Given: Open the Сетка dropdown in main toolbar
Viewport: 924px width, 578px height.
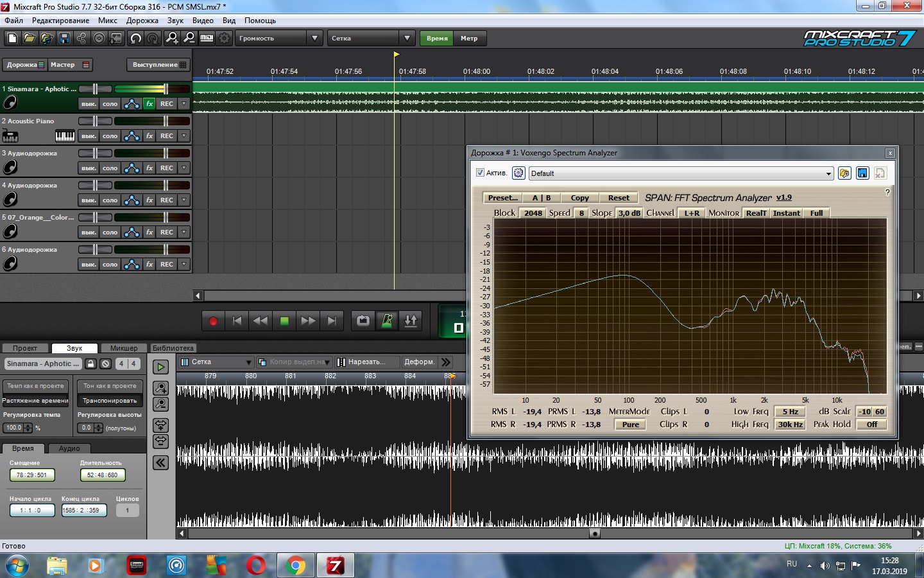Looking at the screenshot, I should (407, 39).
